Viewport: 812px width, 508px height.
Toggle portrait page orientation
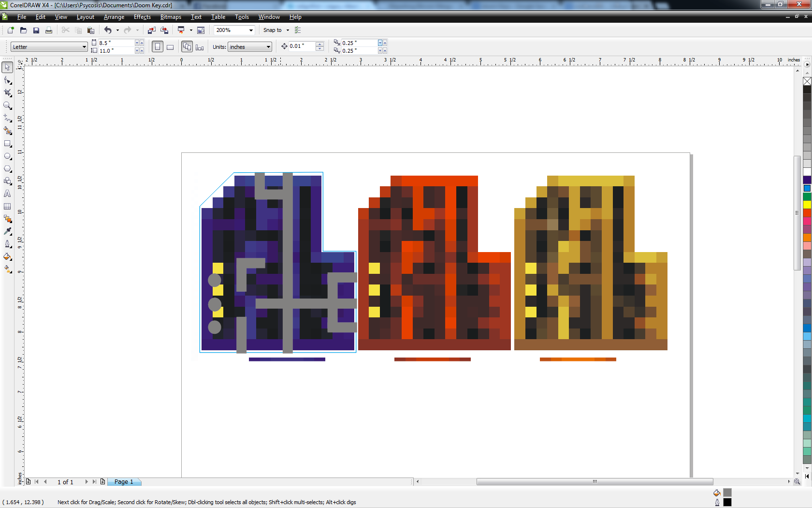coord(158,46)
